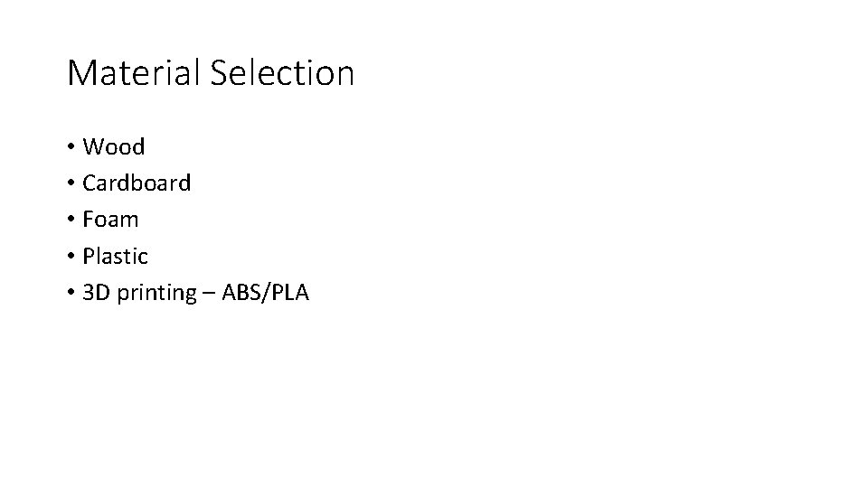Screen dimensions: 868x488
Task: Click the dash between 'printing' and 'ABS/PLA'
Action: pos(209,294)
